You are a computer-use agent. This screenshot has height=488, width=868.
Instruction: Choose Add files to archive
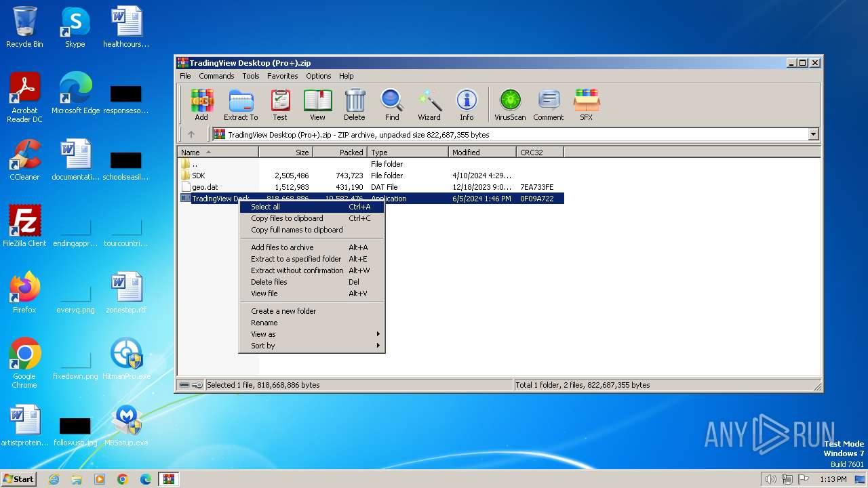(312, 247)
